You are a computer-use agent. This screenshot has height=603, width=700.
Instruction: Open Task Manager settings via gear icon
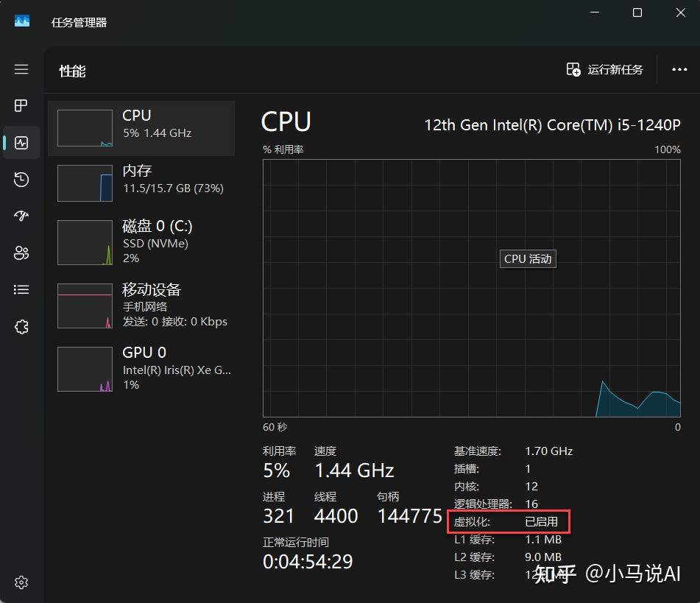pyautogui.click(x=21, y=582)
